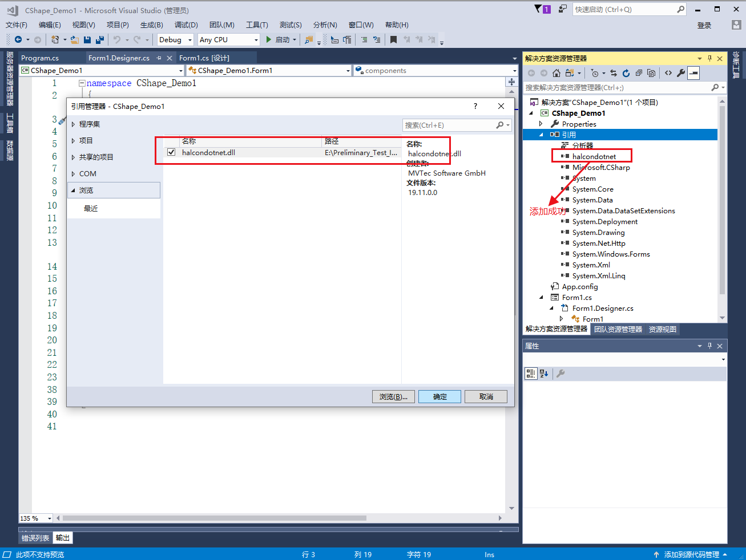The width and height of the screenshot is (746, 560).
Task: Click the reference manager help question mark
Action: click(475, 106)
